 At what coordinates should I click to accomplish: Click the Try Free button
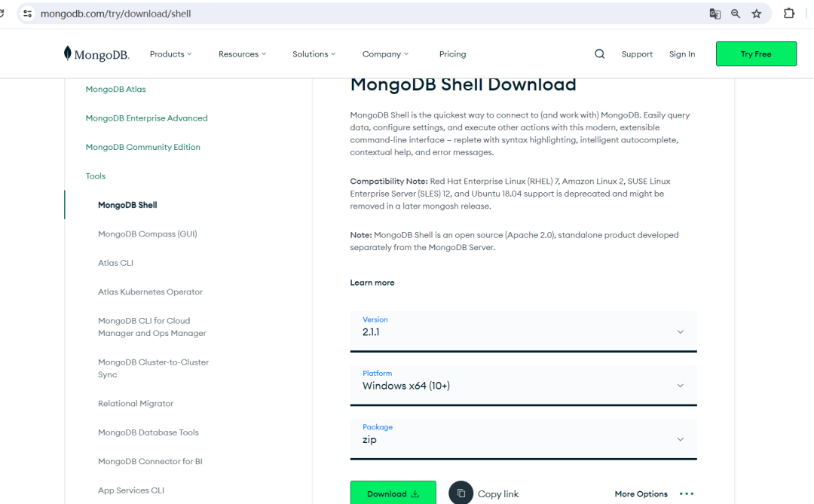pyautogui.click(x=756, y=54)
